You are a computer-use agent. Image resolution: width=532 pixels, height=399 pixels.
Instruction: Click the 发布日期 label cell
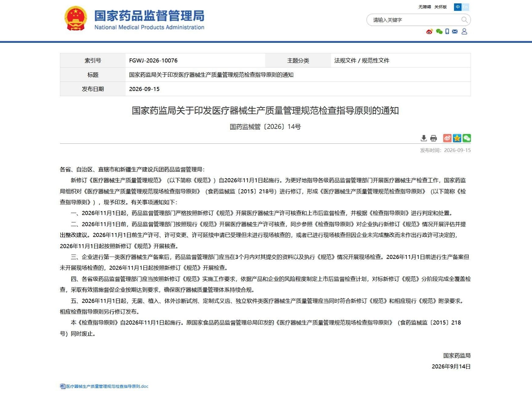(93, 89)
